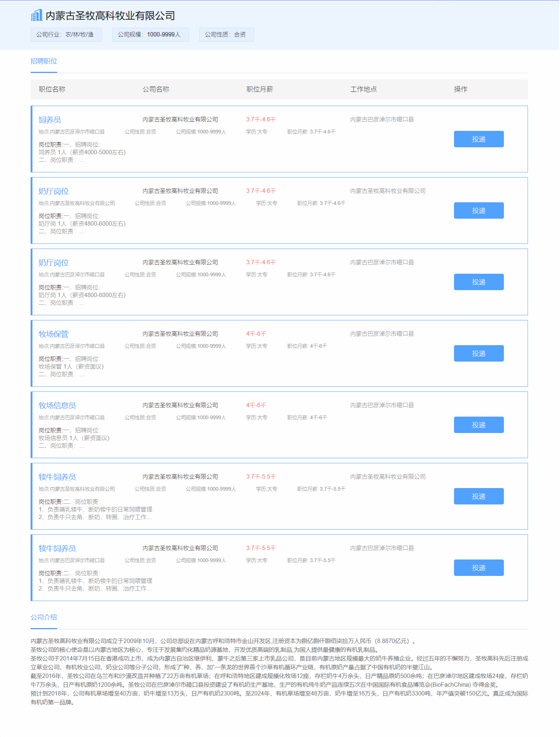Select the 公司介绍 section heading

click(x=44, y=617)
